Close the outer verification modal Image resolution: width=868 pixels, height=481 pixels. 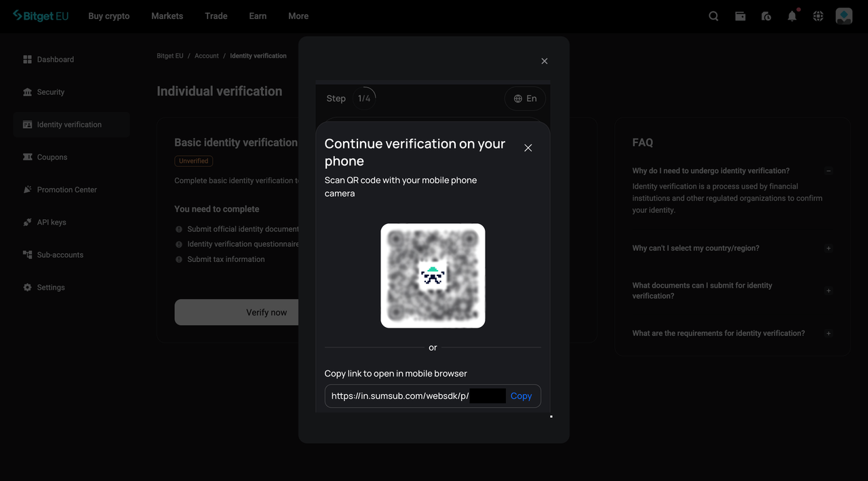pos(544,61)
